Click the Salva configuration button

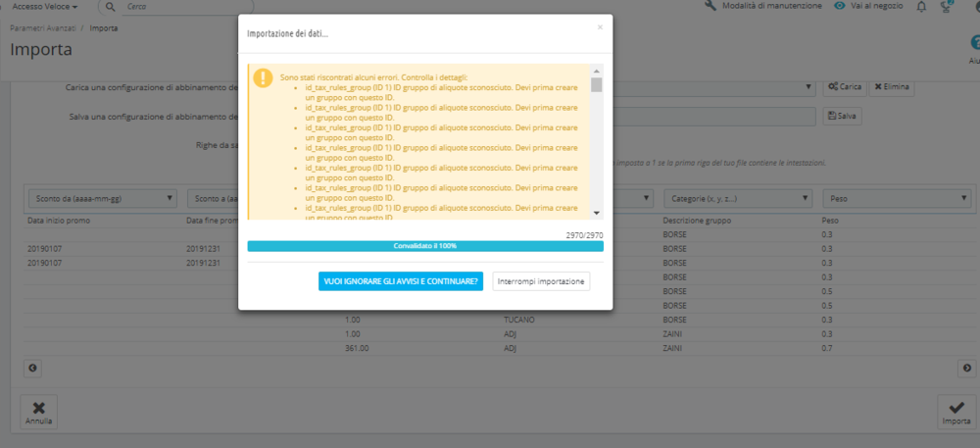pyautogui.click(x=842, y=117)
